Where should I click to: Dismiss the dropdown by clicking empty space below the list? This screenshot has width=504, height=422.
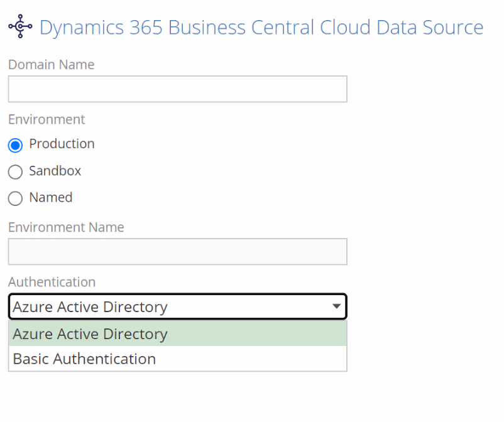coord(251,399)
